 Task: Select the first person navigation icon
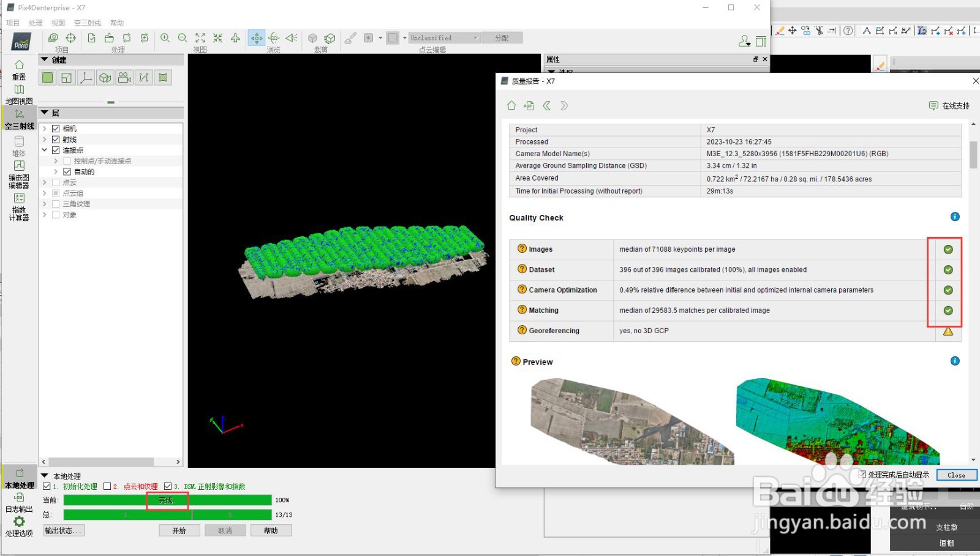(292, 38)
